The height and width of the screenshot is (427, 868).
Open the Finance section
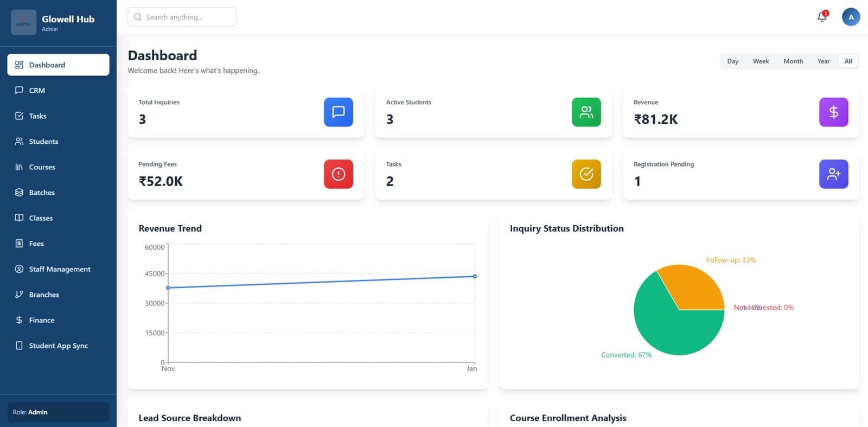point(58,320)
